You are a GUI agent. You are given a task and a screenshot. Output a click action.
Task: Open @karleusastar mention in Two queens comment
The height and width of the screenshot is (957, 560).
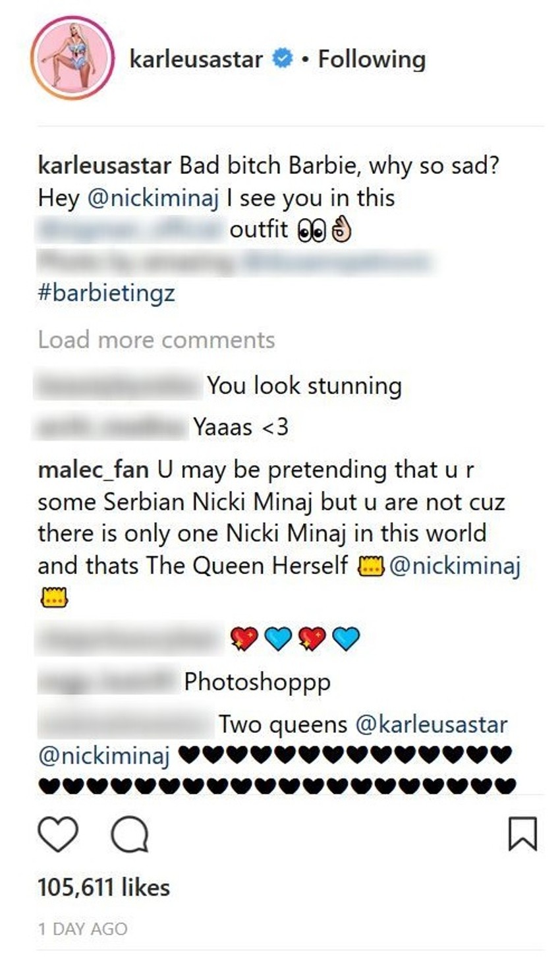pyautogui.click(x=432, y=724)
